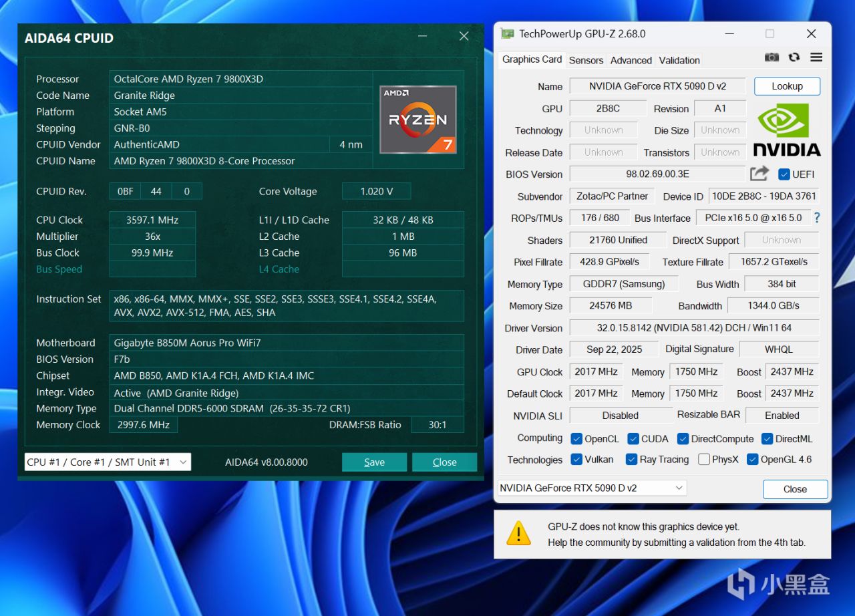Click the Motherboard value Gigabyte B850M Aorus Pro WiFi7

coord(287,343)
